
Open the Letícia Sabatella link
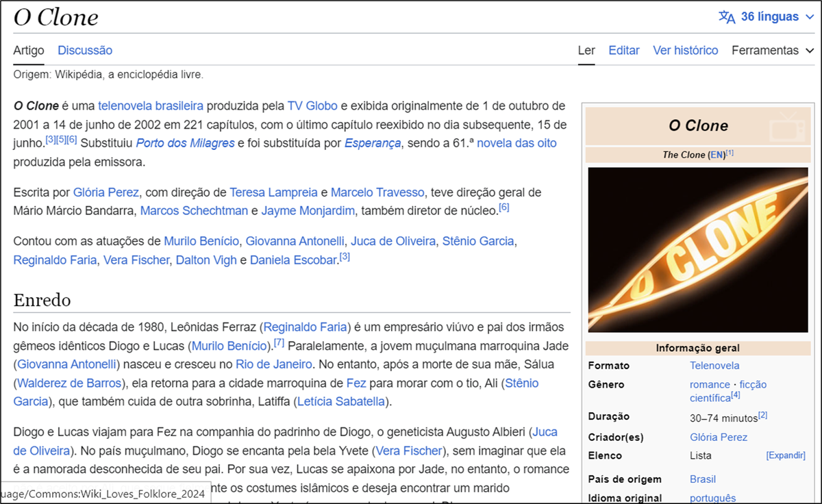[342, 401]
